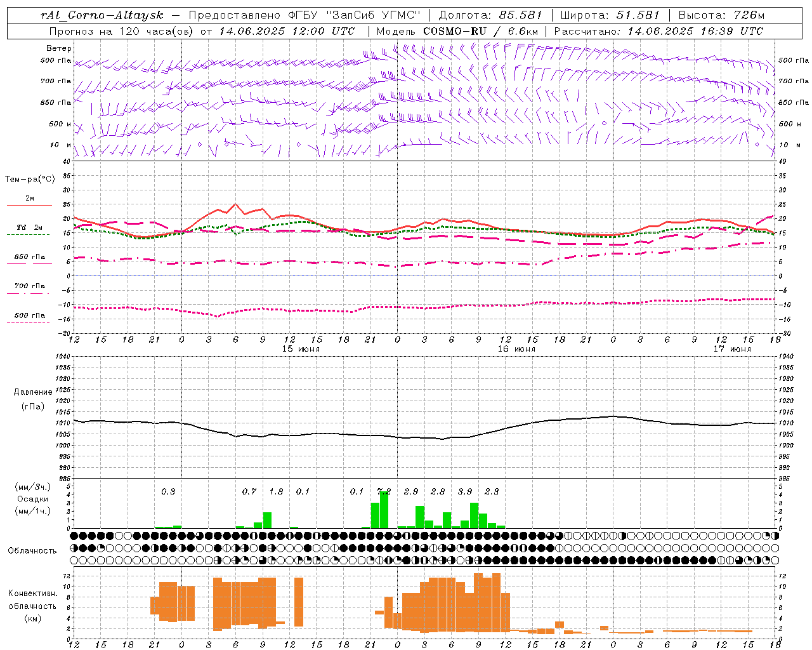Click the solid line swatch under '2м' legend

[x=30, y=205]
